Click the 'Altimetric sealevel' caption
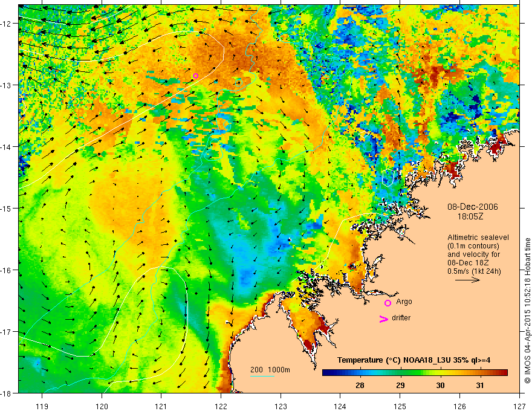The width and height of the screenshot is (532, 411). (x=478, y=238)
